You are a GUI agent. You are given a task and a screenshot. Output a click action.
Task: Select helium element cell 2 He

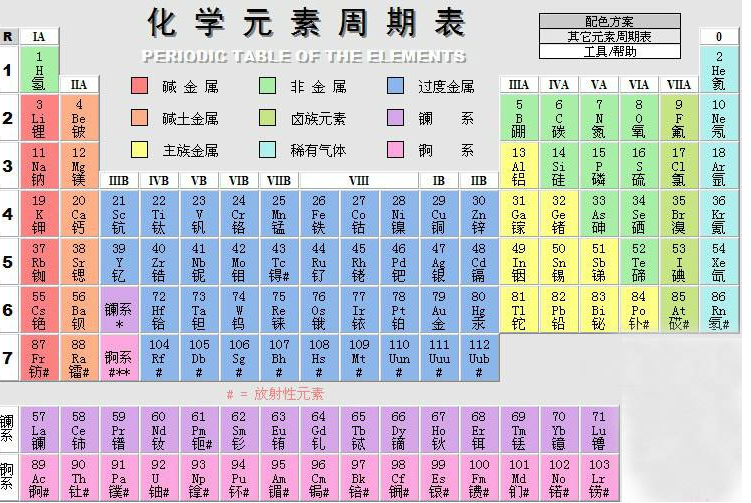(718, 70)
